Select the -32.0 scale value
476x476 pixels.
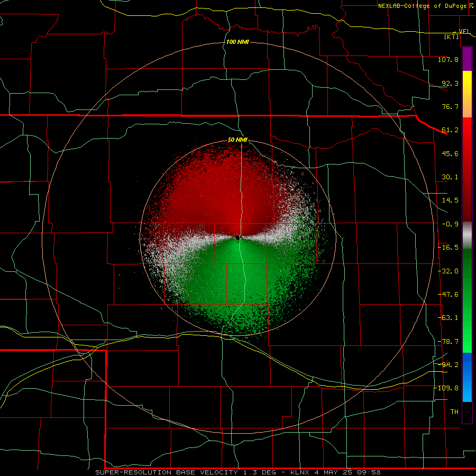[448, 271]
